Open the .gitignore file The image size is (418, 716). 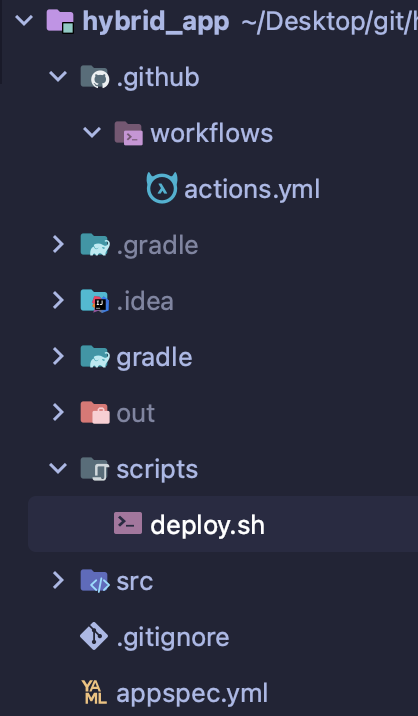(x=173, y=638)
